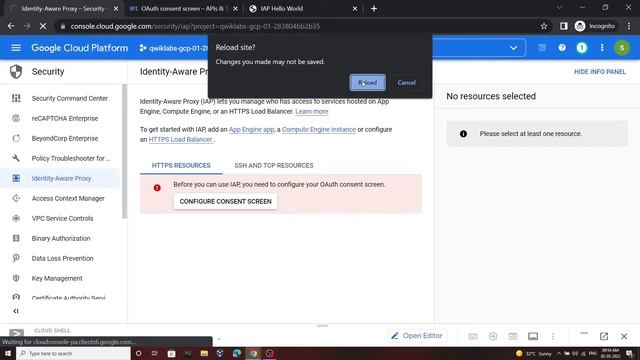Open Security Command Center
640x360 pixels.
(70, 98)
